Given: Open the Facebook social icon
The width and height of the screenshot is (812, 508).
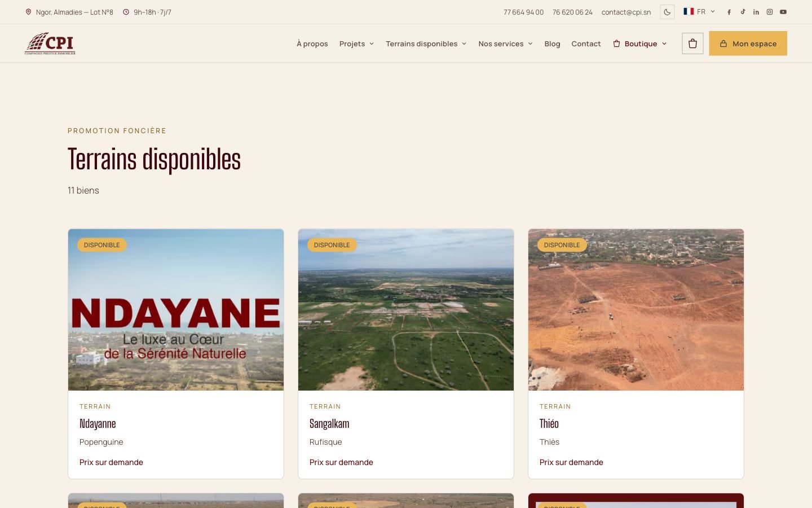Looking at the screenshot, I should tap(729, 12).
